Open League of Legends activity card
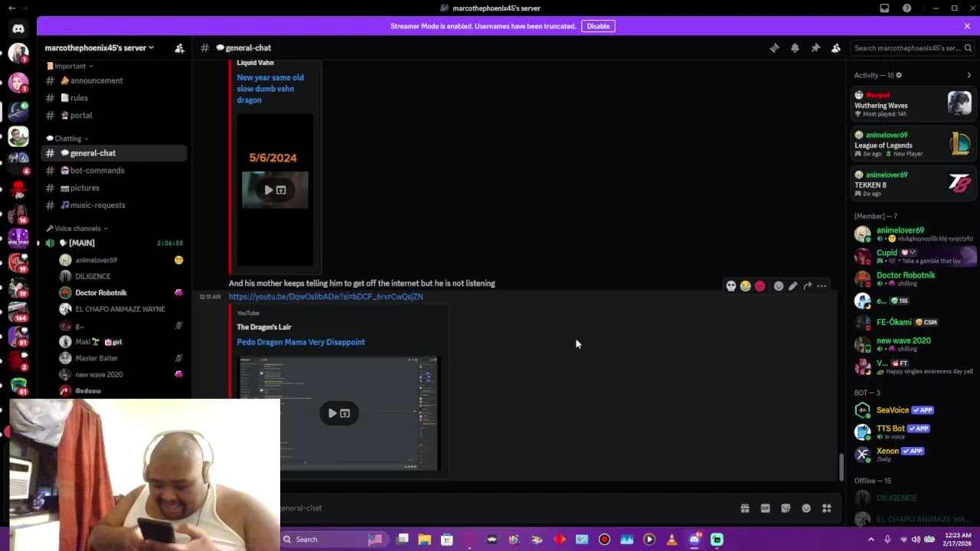The width and height of the screenshot is (980, 551). (x=913, y=144)
